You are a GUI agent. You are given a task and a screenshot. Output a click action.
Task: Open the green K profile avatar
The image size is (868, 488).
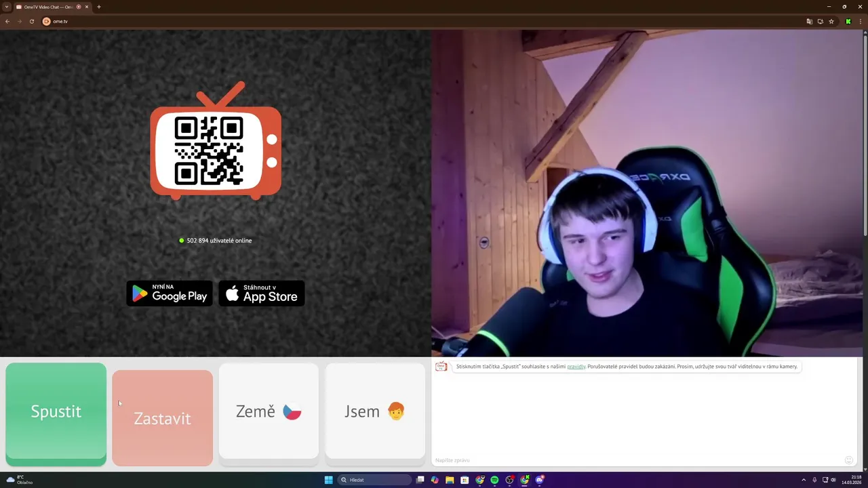point(848,21)
